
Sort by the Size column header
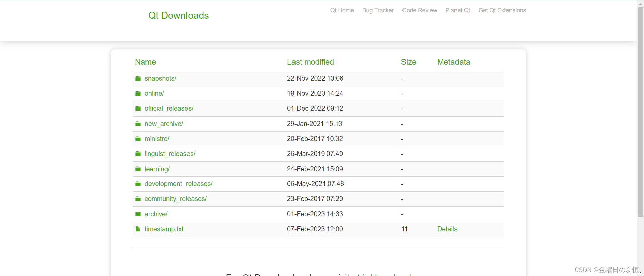(x=409, y=62)
